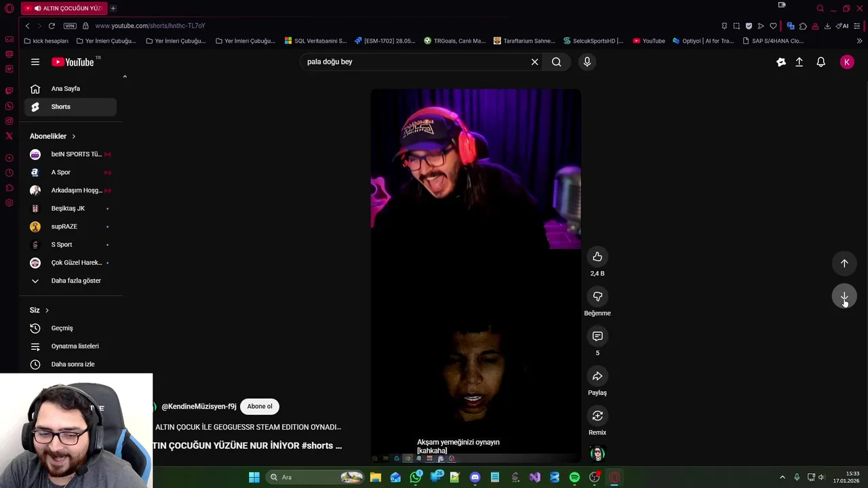
Task: Open the create upload arrow icon
Action: [x=799, y=62]
